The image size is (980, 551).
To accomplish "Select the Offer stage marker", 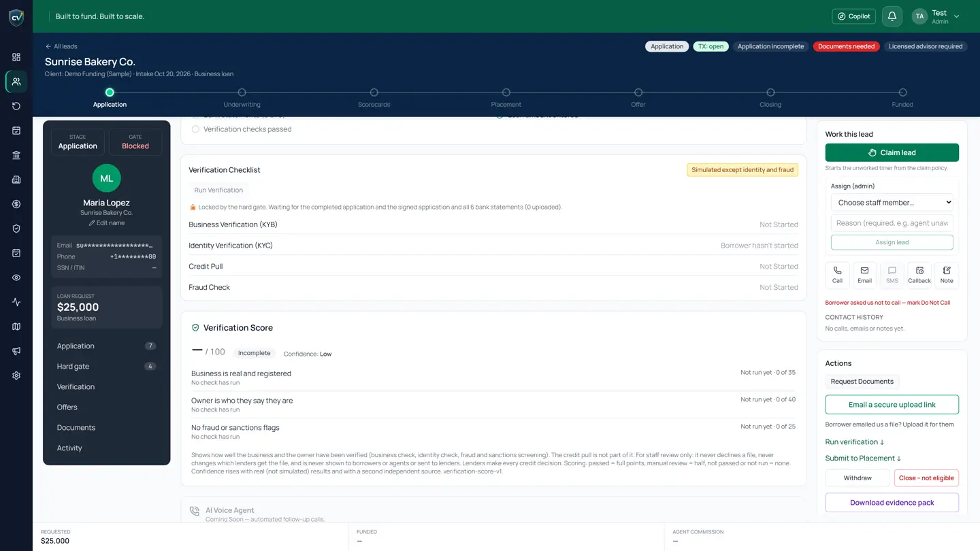I will point(638,93).
